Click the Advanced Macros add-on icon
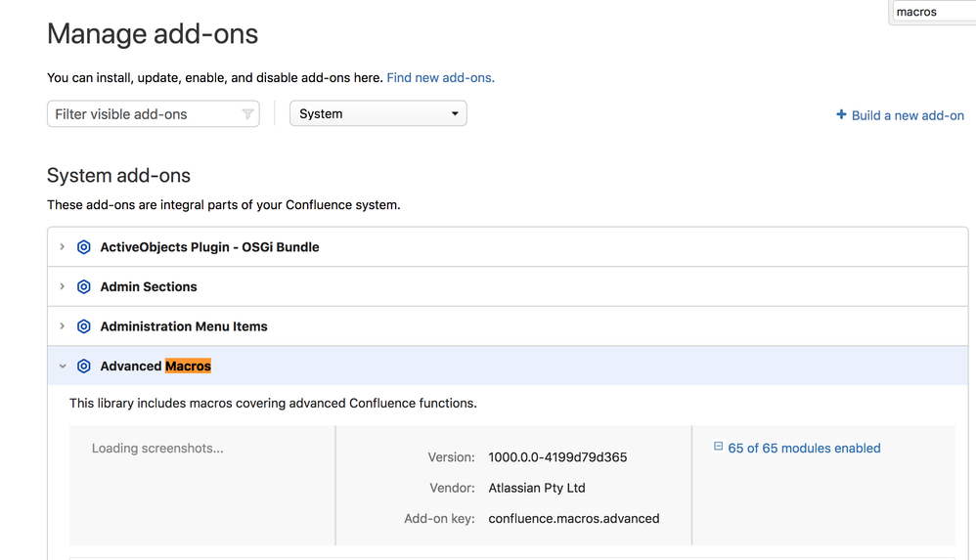The height and width of the screenshot is (560, 976). 83,366
